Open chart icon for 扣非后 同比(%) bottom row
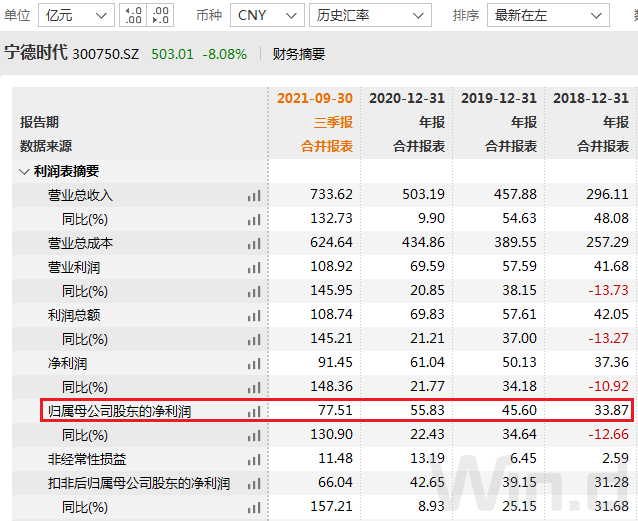The width and height of the screenshot is (638, 521). (254, 508)
